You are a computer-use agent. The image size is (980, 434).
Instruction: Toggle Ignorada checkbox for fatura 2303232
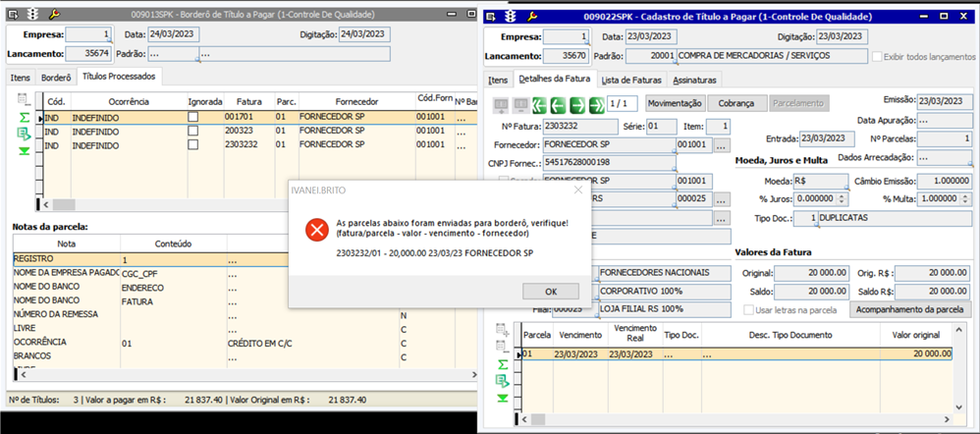tap(193, 144)
